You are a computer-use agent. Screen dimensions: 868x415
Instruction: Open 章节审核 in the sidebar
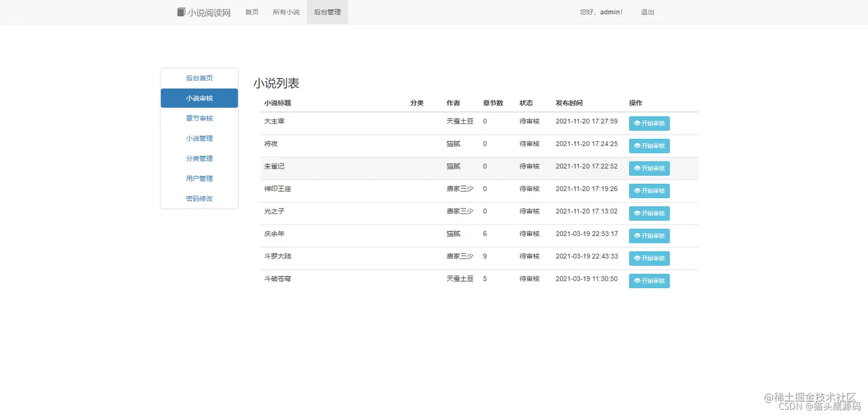(199, 118)
